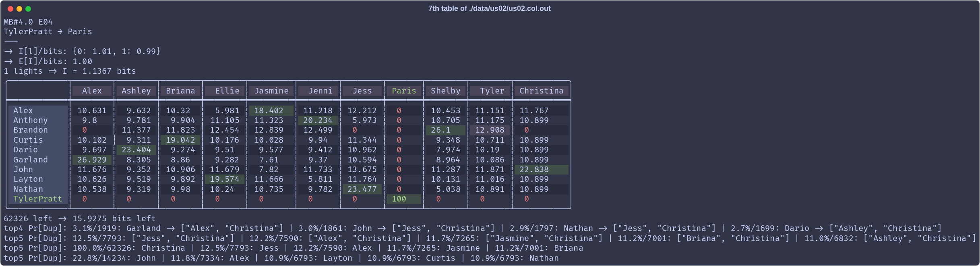Click the 'Jenni' column header
This screenshot has width=980, height=266.
pyautogui.click(x=318, y=91)
